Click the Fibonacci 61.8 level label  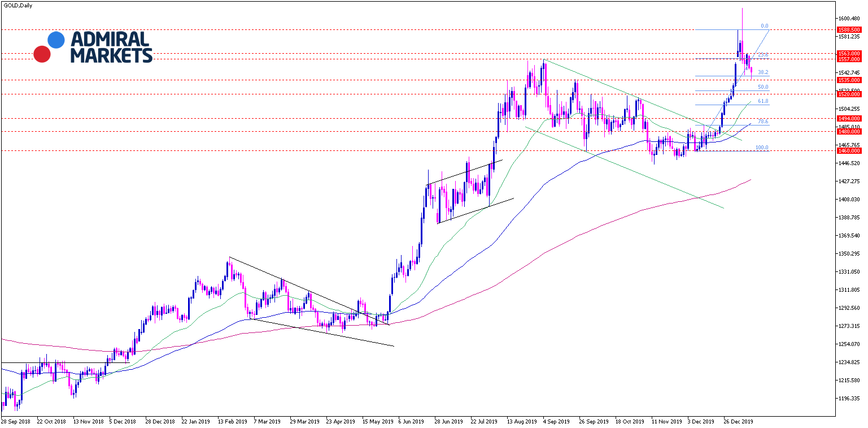tap(763, 101)
